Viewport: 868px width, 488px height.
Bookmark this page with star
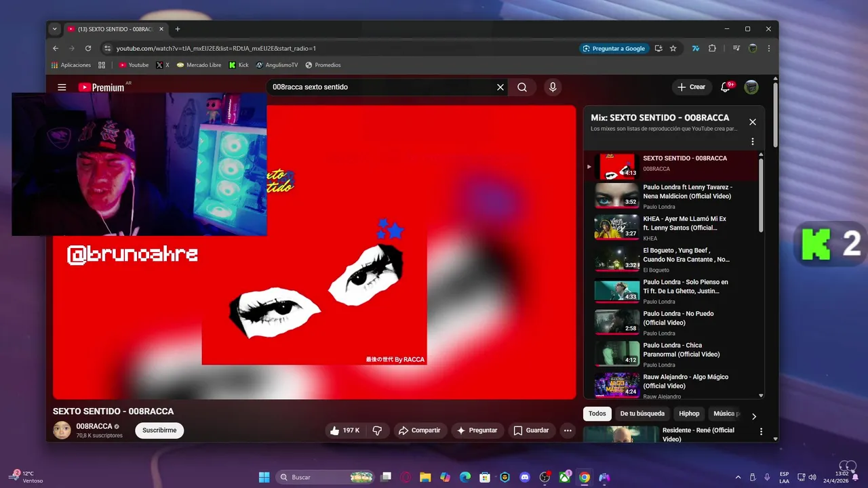673,48
